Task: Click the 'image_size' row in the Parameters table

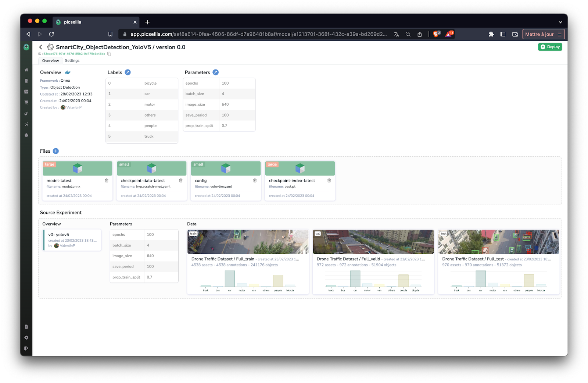Action: (x=219, y=104)
